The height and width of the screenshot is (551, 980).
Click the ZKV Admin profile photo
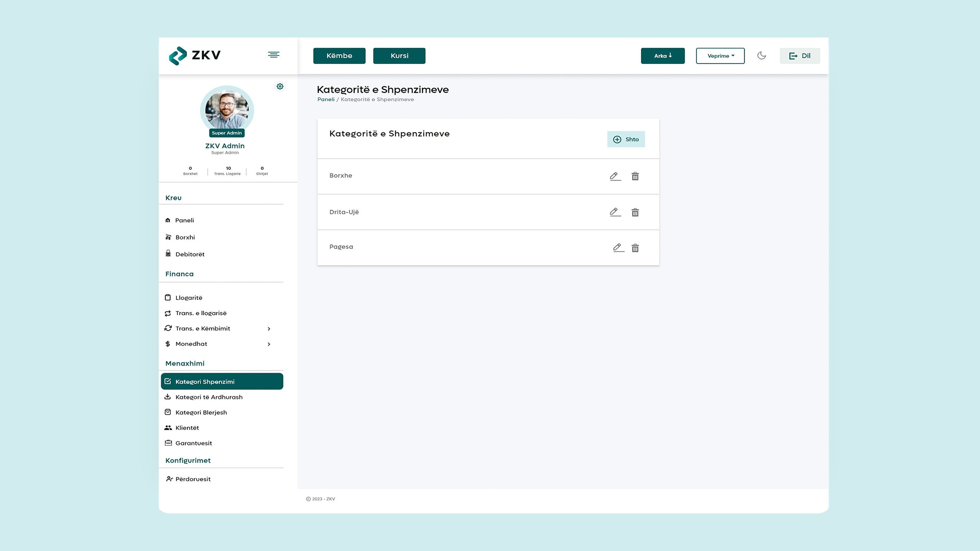click(227, 110)
